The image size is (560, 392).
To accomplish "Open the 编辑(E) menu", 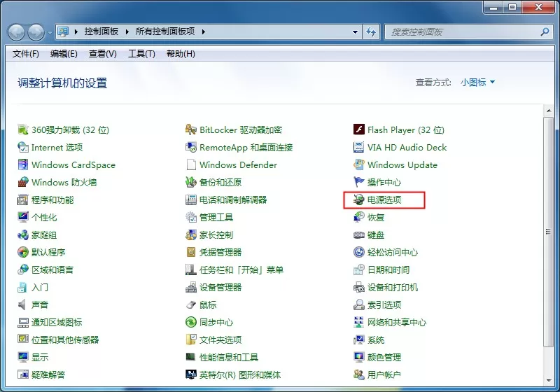I will point(64,54).
